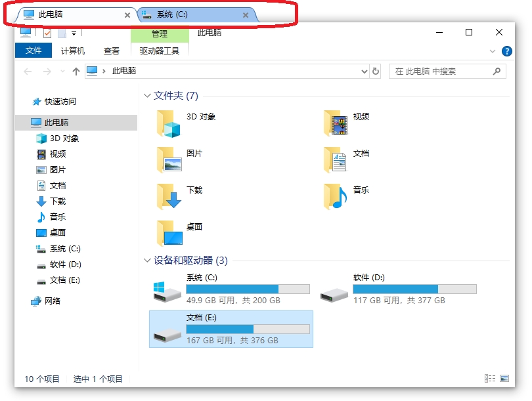Click the 选中 1 个项目 status text
The width and height of the screenshot is (532, 401).
point(98,379)
